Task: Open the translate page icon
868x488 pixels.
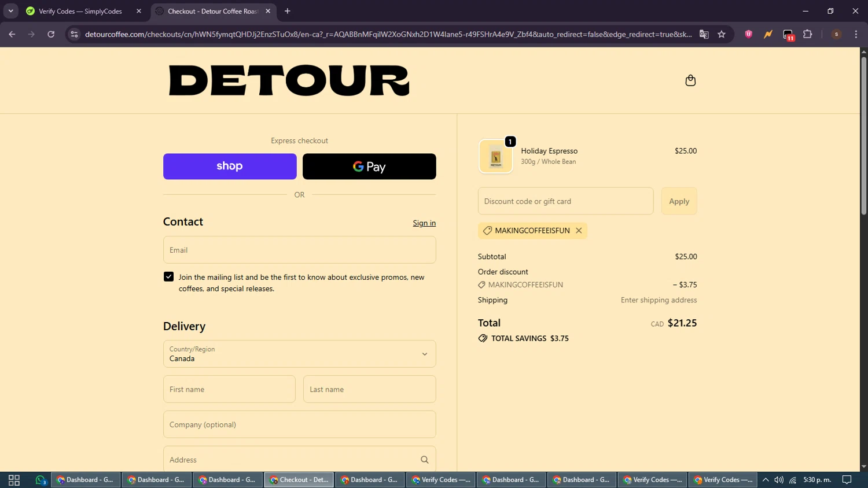Action: pyautogui.click(x=704, y=34)
